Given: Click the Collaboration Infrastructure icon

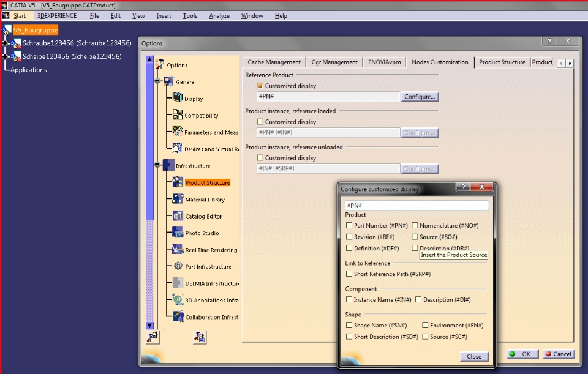Looking at the screenshot, I should coord(178,316).
